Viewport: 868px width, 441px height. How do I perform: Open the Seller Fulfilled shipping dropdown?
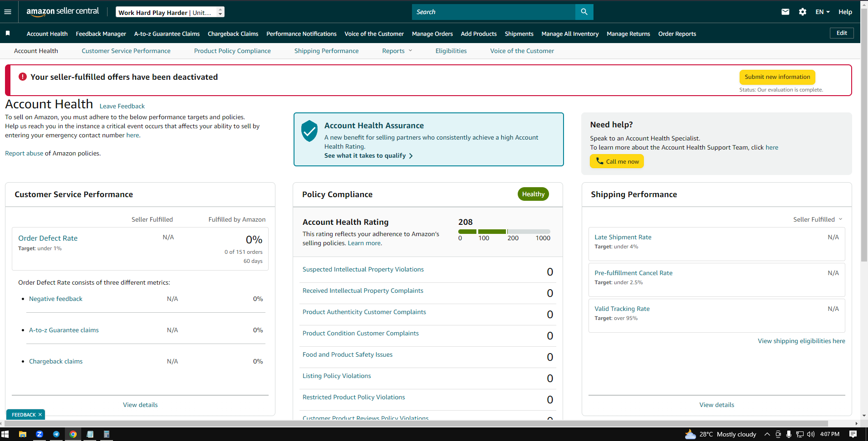pyautogui.click(x=818, y=219)
